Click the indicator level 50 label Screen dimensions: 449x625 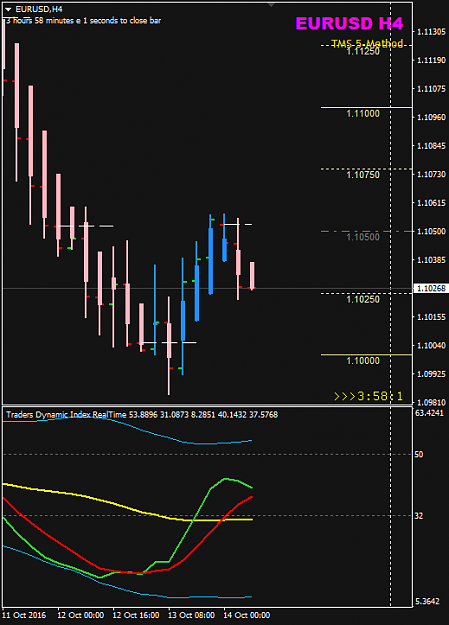coord(419,454)
